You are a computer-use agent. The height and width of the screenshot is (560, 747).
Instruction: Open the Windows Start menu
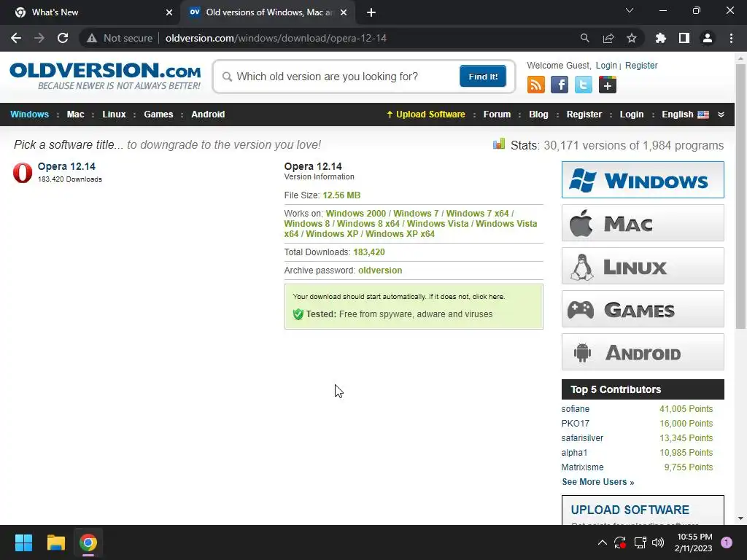point(23,542)
